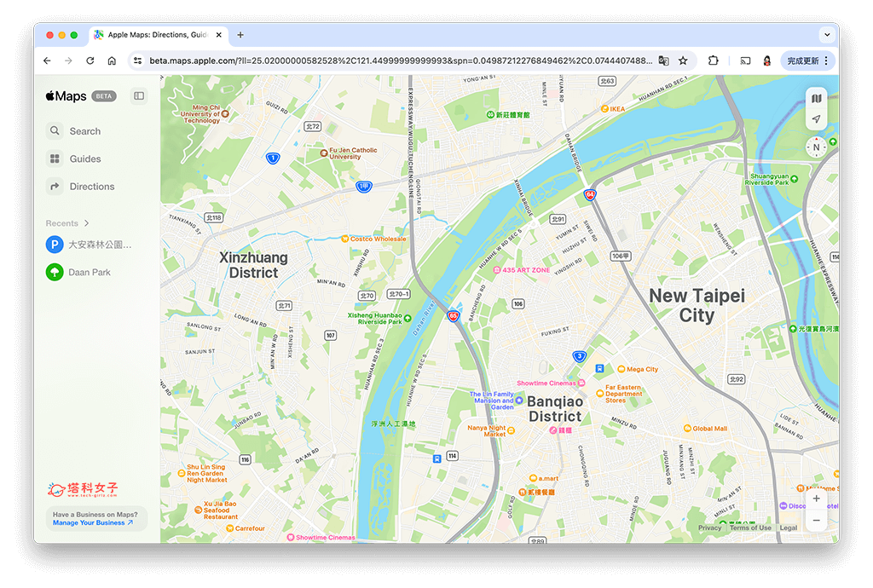Select Shu Lin Sing Ren Garden Night Market
The width and height of the screenshot is (873, 588).
[x=182, y=474]
